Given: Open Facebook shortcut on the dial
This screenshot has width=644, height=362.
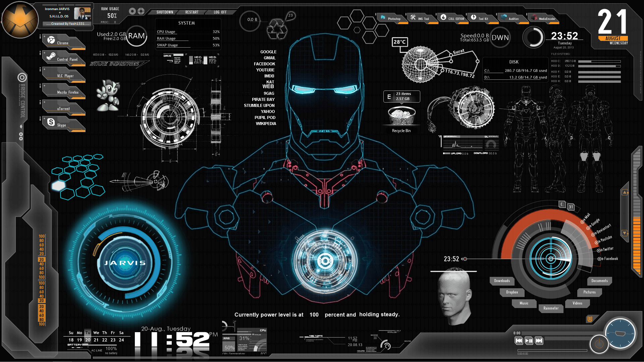Looking at the screenshot, I should click(x=608, y=259).
